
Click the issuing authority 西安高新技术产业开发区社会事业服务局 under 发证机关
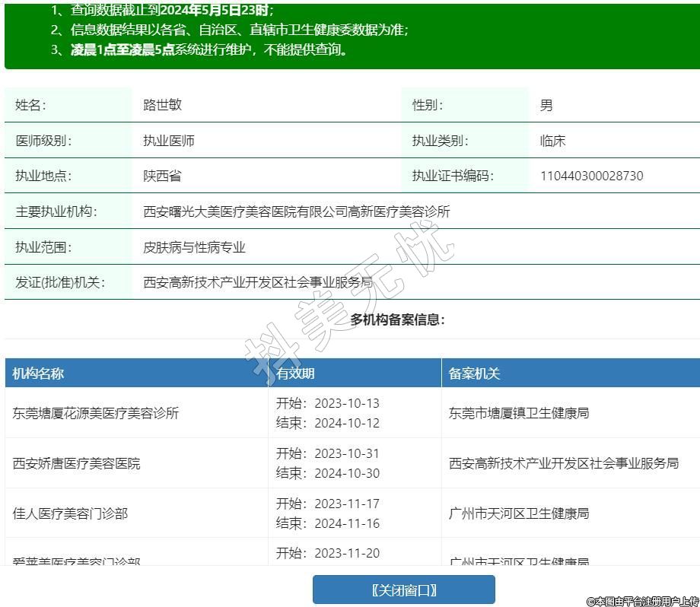click(x=258, y=282)
